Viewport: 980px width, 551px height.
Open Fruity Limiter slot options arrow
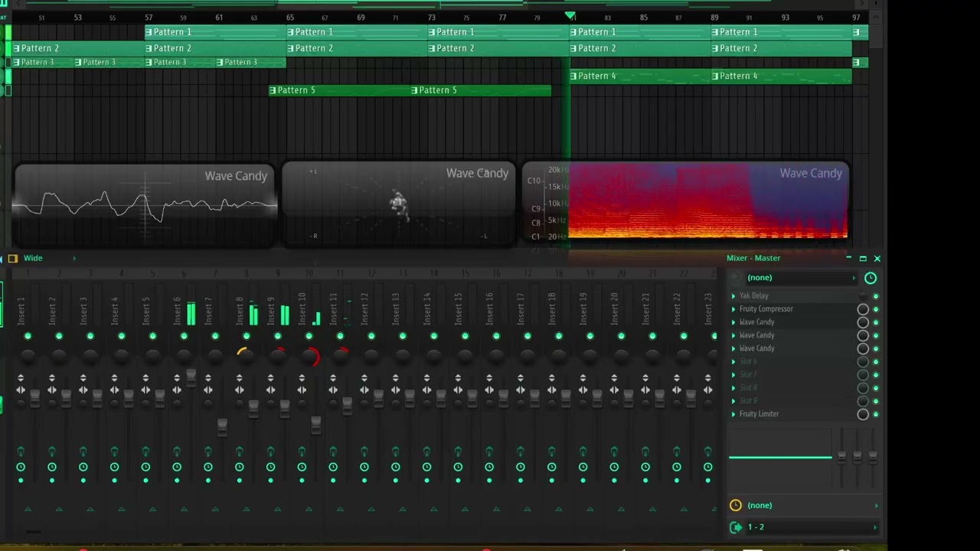click(733, 414)
